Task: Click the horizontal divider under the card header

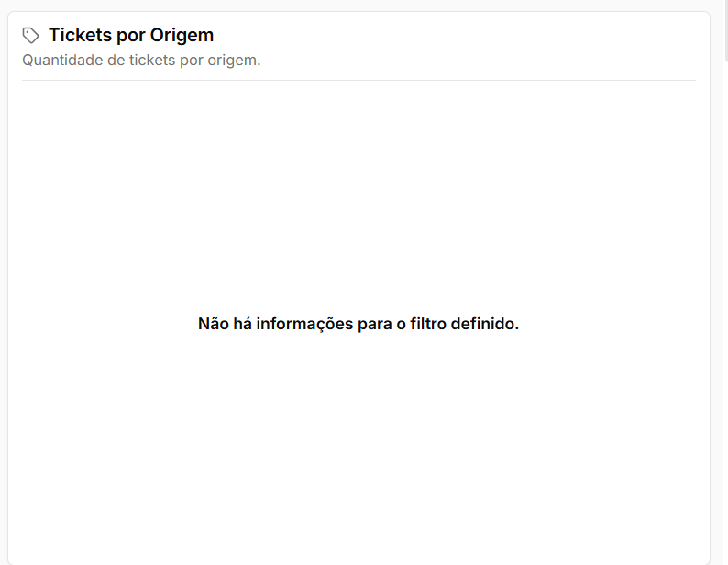Action: [x=358, y=80]
